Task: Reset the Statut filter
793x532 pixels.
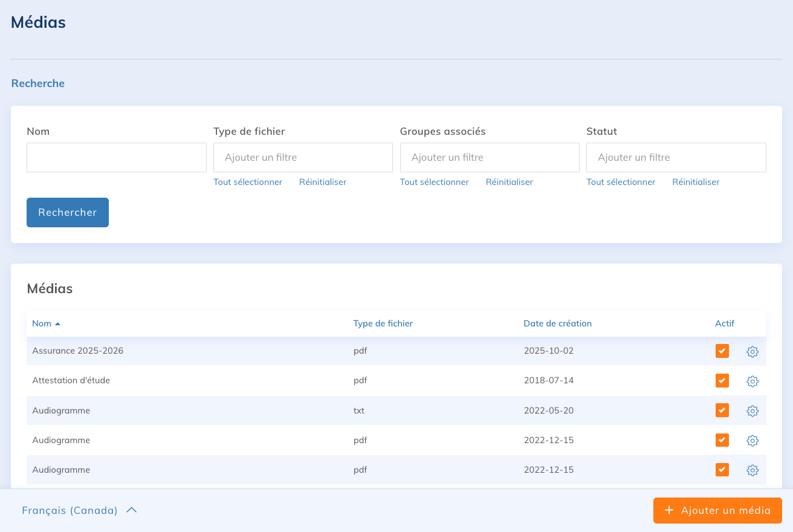Action: (x=696, y=182)
